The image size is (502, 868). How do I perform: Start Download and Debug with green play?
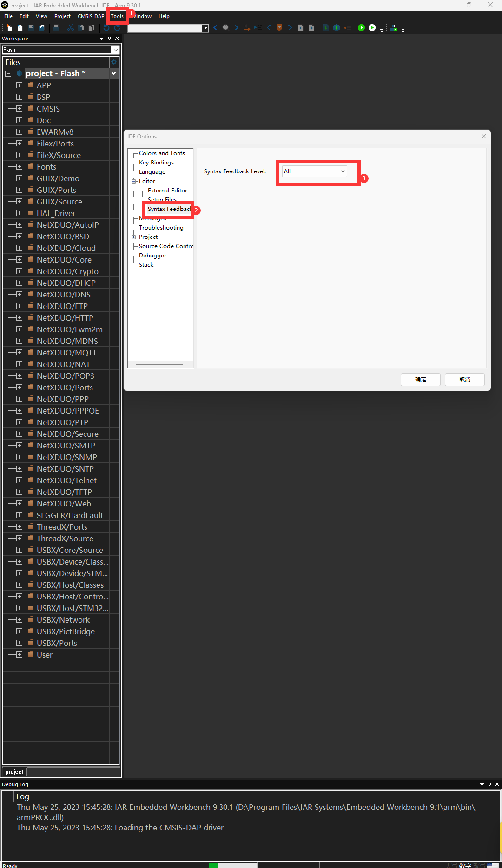(x=361, y=28)
